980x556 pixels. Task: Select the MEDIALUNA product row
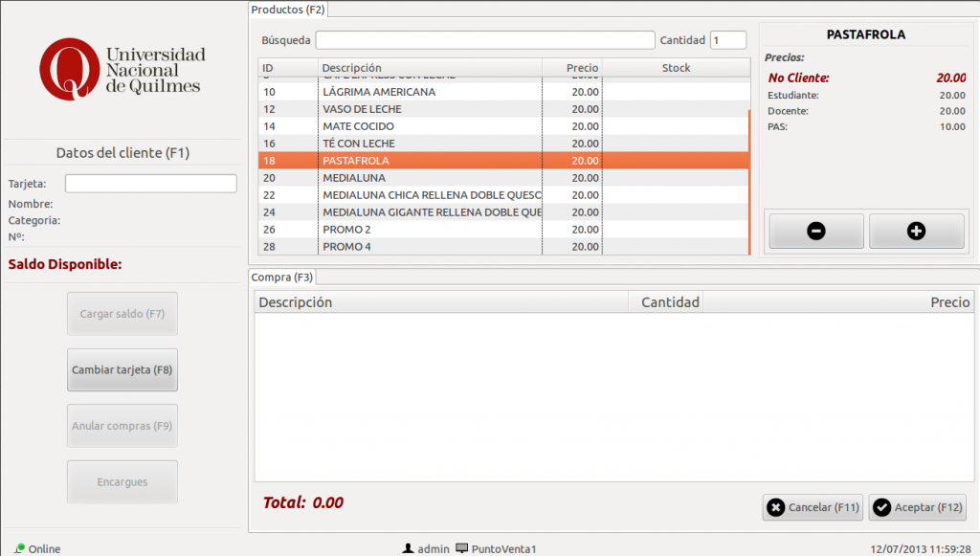[431, 178]
